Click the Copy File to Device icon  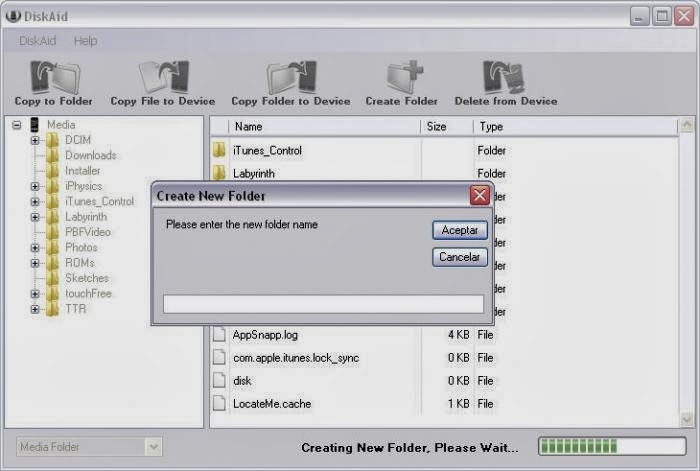(163, 77)
